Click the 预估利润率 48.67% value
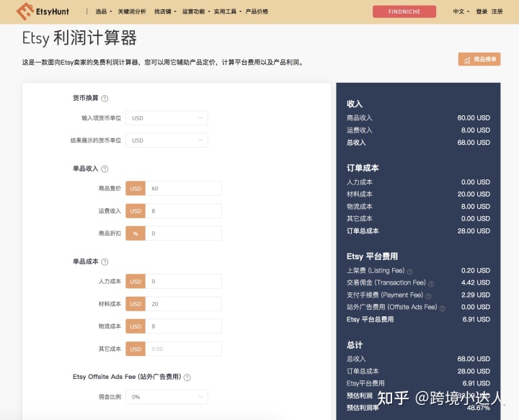 pos(479,408)
